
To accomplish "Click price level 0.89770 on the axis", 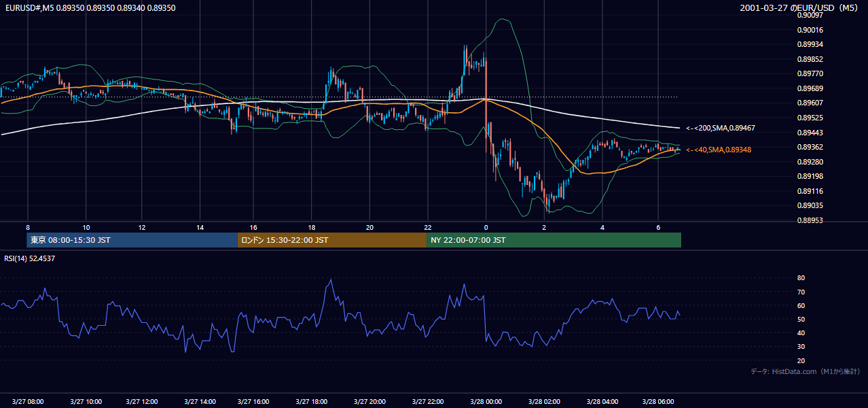I will (810, 73).
